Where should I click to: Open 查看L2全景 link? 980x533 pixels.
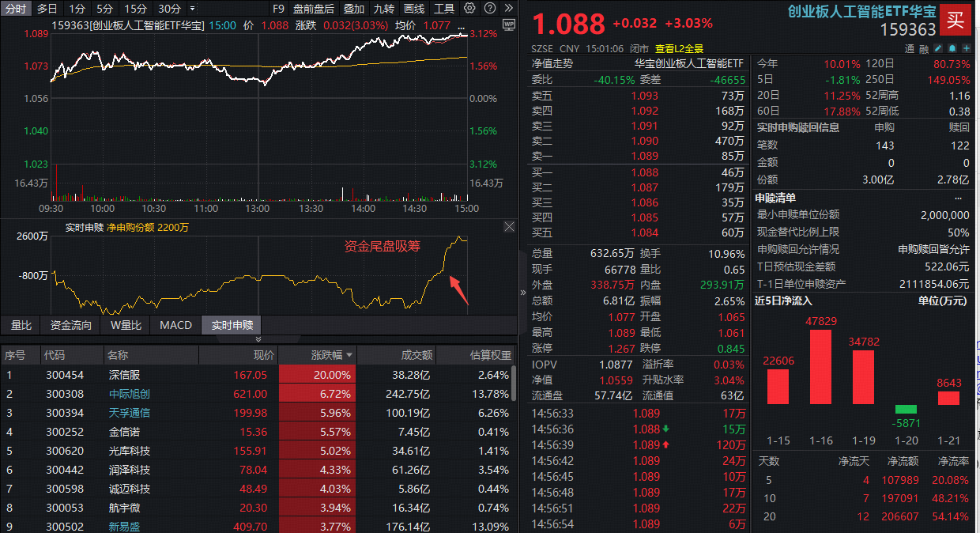(x=679, y=48)
